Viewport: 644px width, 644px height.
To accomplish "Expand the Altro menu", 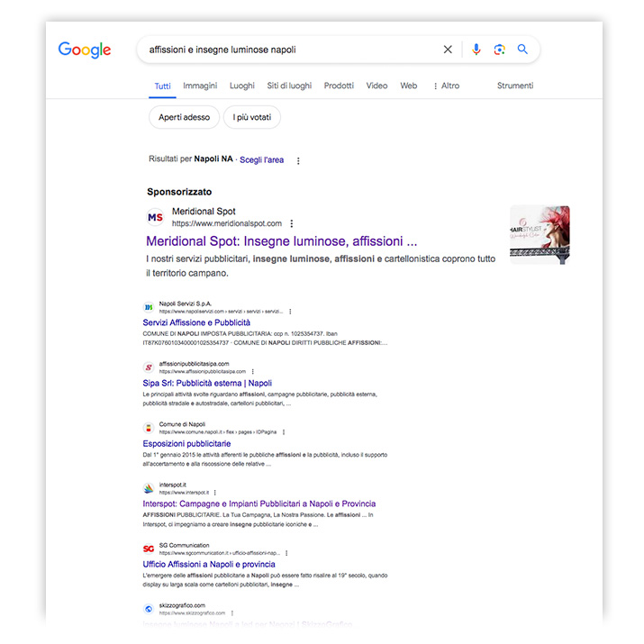I will pyautogui.click(x=447, y=86).
